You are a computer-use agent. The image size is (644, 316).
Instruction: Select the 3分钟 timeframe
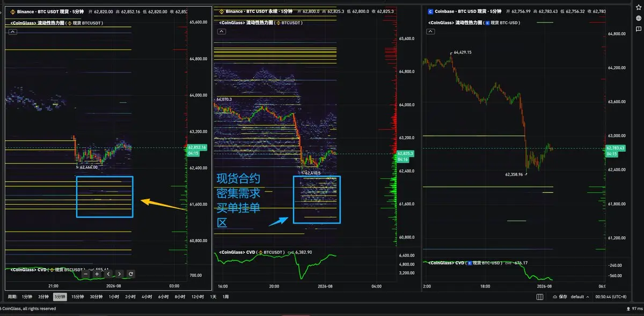click(x=43, y=297)
